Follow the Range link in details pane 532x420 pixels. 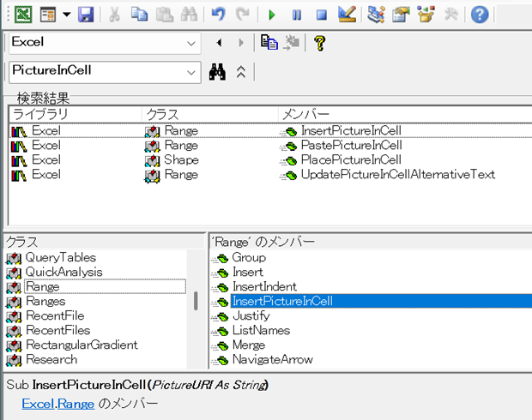pyautogui.click(x=76, y=404)
